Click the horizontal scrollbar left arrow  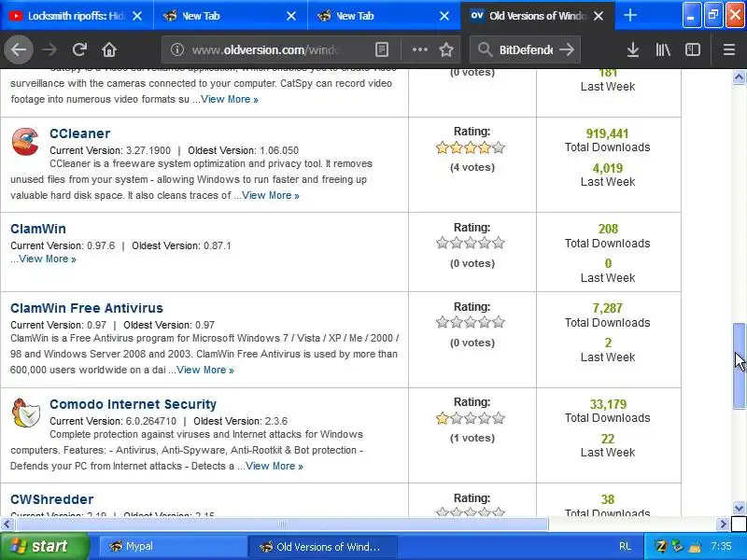[7, 525]
